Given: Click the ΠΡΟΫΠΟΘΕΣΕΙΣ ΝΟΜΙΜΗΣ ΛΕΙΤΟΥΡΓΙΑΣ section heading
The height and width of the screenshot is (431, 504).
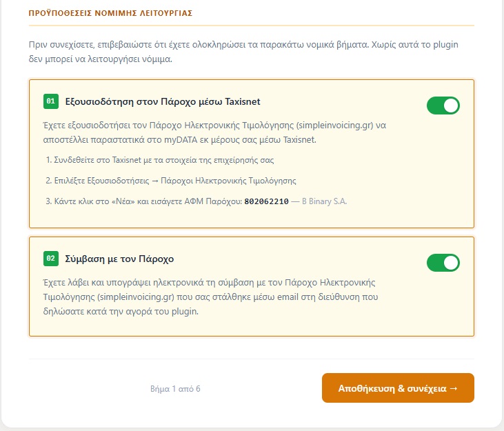Looking at the screenshot, I should point(110,13).
